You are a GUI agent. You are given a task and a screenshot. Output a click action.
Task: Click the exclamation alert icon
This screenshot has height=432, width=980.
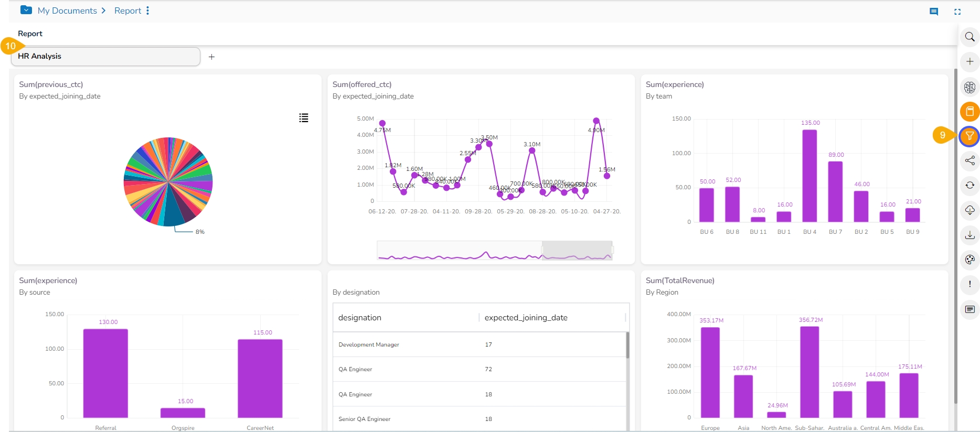(970, 284)
